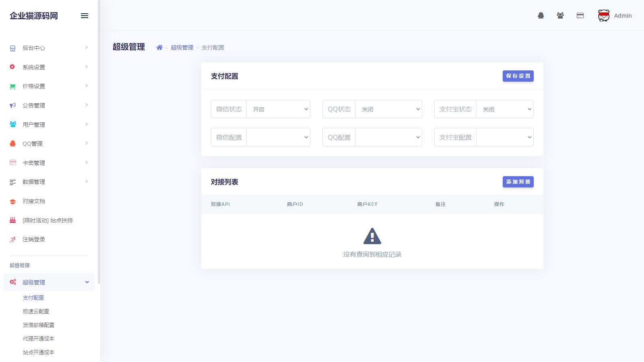644x362 pixels.
Task: Open 后台中心 menu item
Action: point(49,48)
